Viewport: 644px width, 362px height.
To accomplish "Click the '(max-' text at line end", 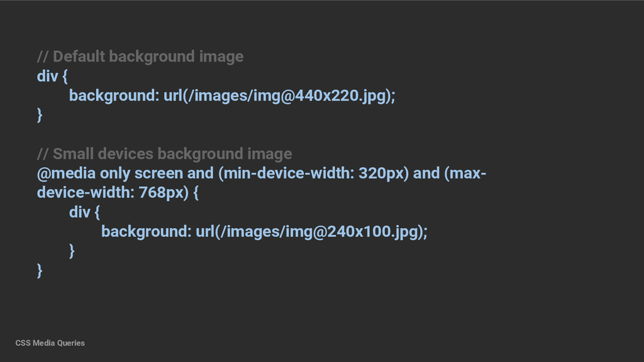I will click(465, 173).
